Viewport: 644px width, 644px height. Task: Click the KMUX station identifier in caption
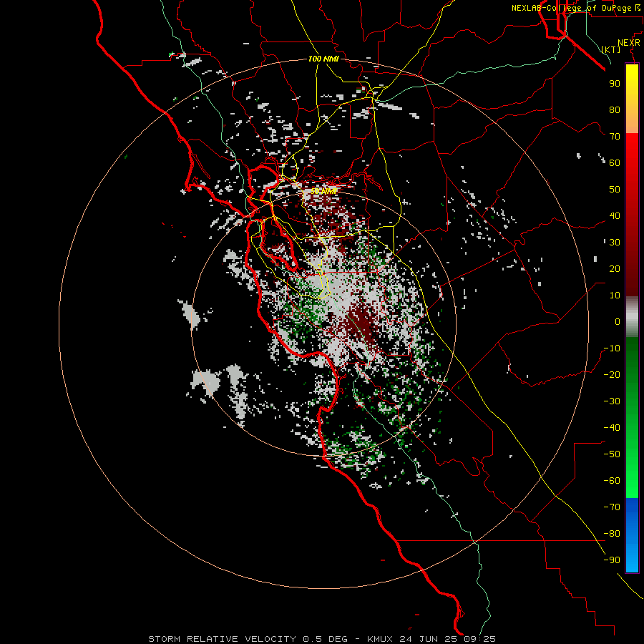click(x=380, y=639)
